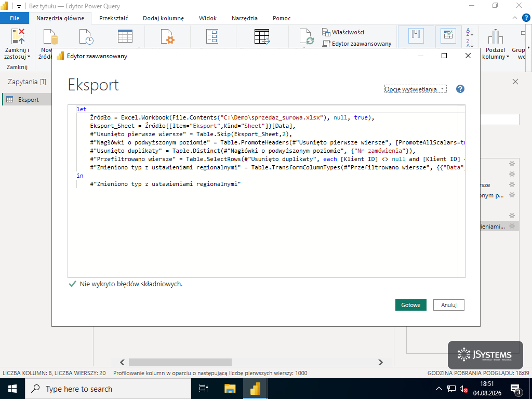This screenshot has width=532, height=399.
Task: Click the small ribbon scroll-right arrow
Action: 528,47
